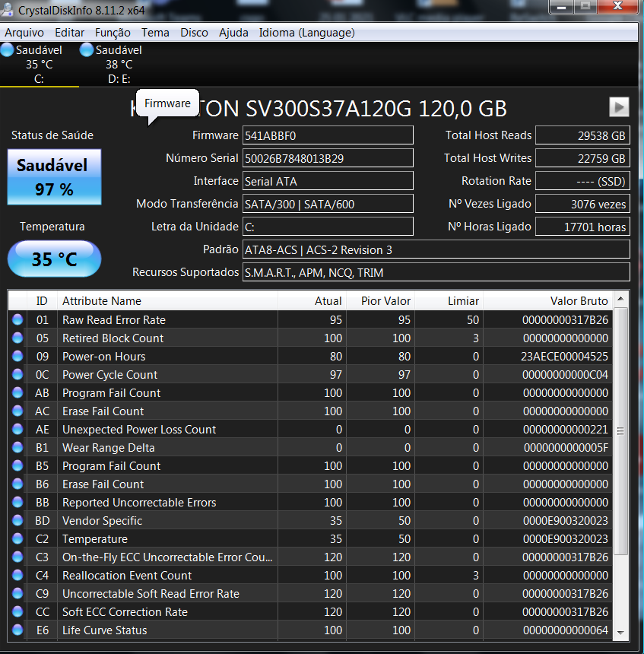Screen dimensions: 644x654
Task: Click status icon for B6 Erase Fail Count
Action: [x=17, y=484]
